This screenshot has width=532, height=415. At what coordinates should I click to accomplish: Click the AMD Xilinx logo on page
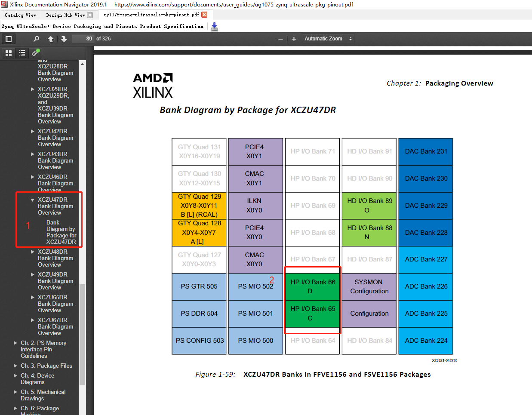153,86
